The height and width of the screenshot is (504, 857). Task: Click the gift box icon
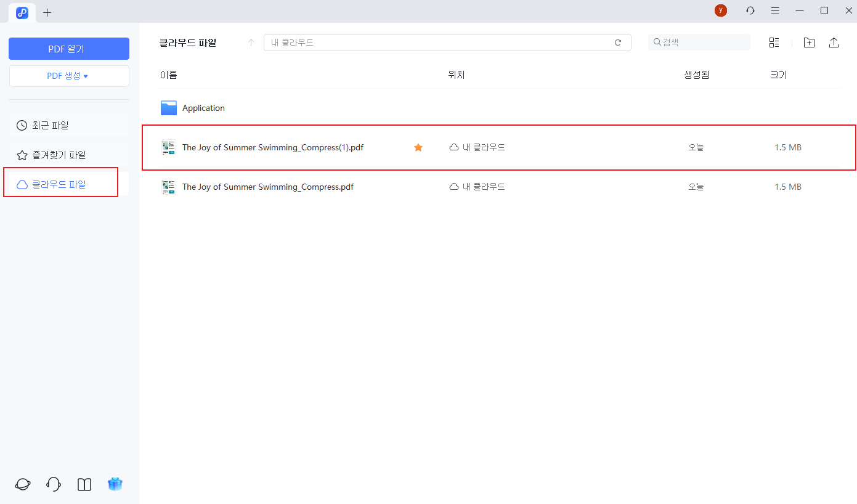[x=115, y=484]
